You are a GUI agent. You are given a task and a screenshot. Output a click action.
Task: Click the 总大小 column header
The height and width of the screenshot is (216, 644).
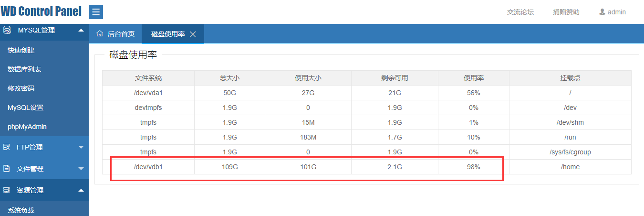pos(229,78)
